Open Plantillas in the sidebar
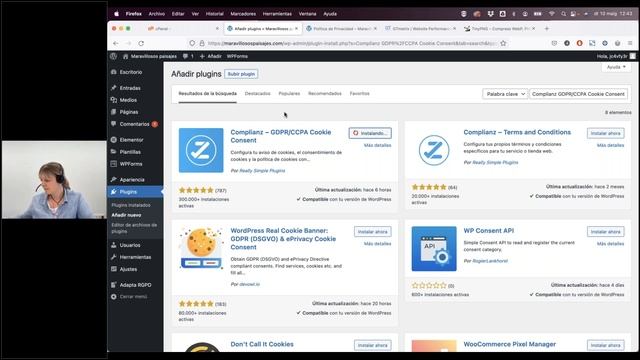Viewport: 640px width, 360px height. pos(130,152)
